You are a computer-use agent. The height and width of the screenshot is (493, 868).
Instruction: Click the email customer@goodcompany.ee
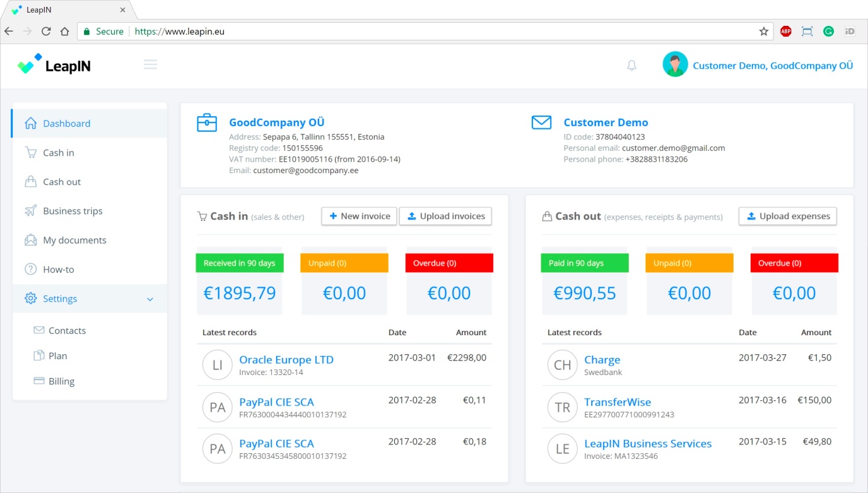306,170
